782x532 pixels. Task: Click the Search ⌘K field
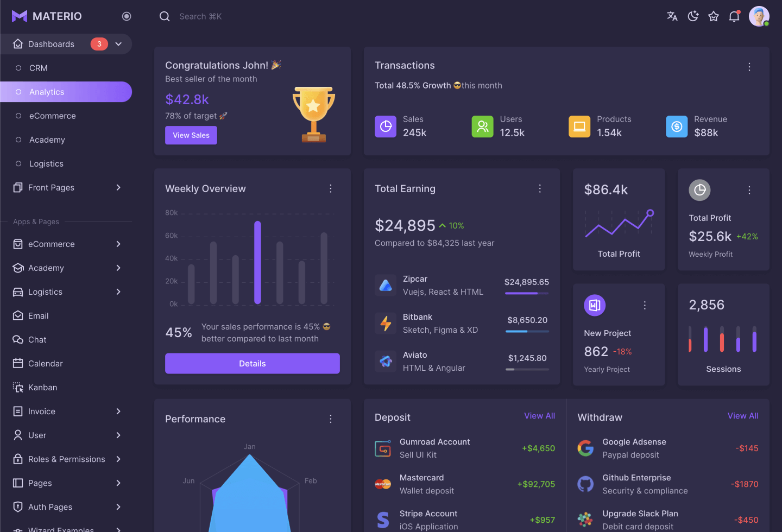pos(200,16)
